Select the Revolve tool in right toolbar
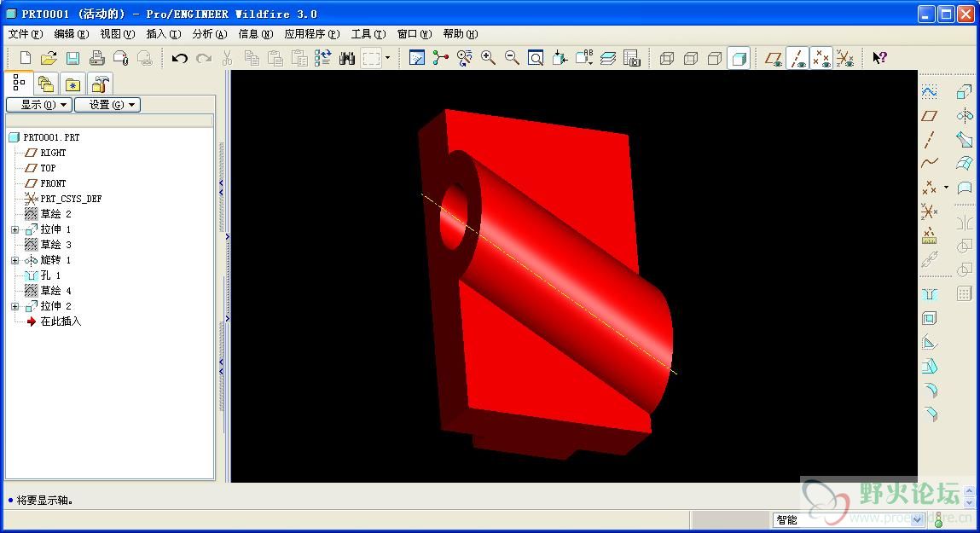 pos(965,116)
